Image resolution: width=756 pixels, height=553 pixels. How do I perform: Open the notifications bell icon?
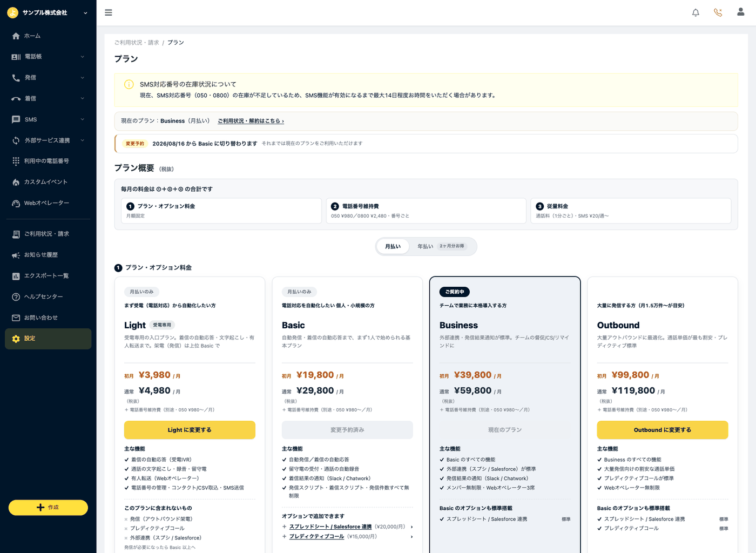(696, 12)
